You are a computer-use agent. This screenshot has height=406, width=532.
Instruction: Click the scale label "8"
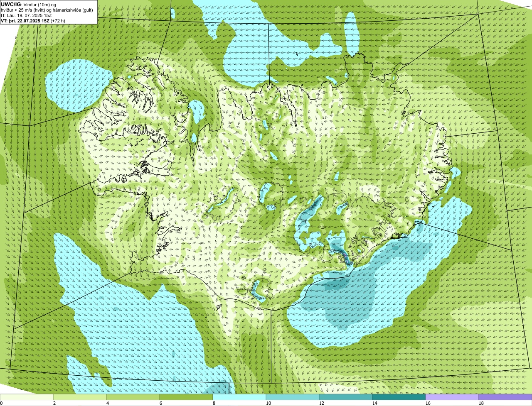pyautogui.click(x=214, y=403)
